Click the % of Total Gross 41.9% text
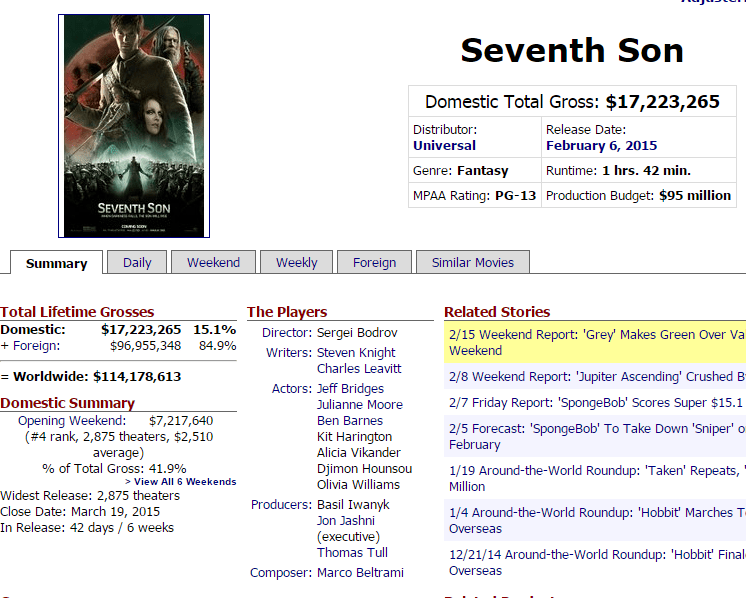Viewport: 746px width, 598px height. [114, 469]
